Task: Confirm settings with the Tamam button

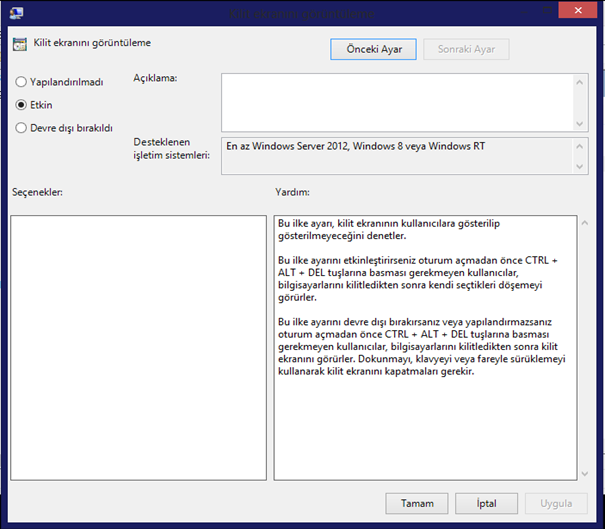Action: coord(416,503)
